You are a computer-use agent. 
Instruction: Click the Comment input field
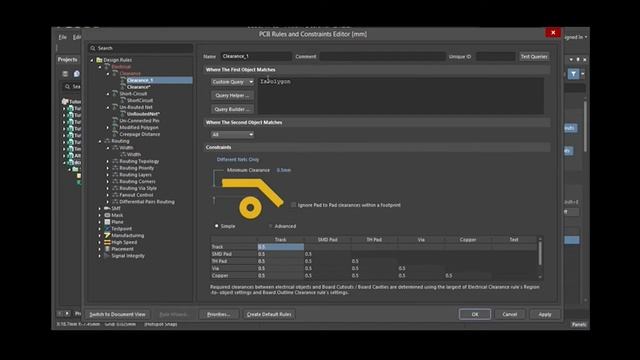click(x=382, y=56)
